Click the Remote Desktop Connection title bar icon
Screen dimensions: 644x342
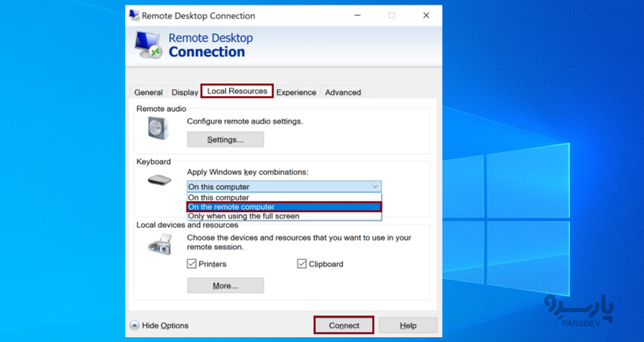pyautogui.click(x=134, y=15)
